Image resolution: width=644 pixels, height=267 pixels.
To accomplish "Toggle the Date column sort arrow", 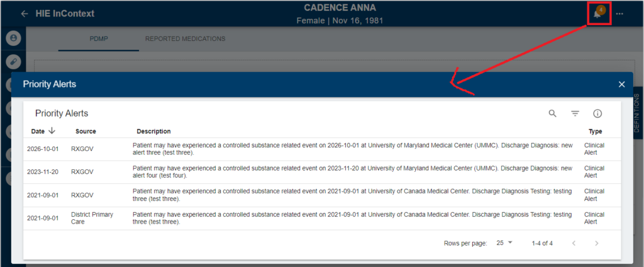I will [x=52, y=131].
